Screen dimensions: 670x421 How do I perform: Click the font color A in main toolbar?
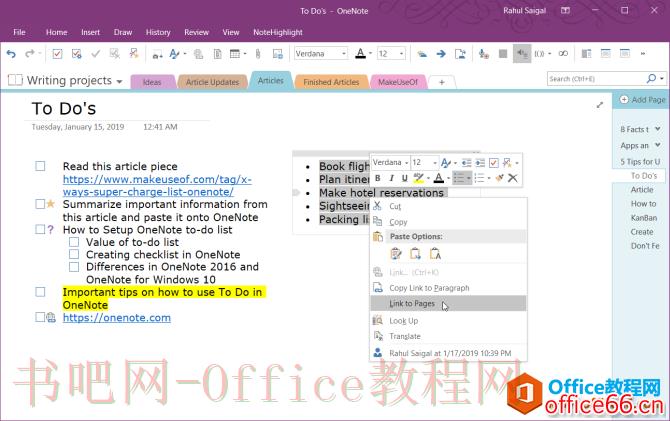click(x=361, y=54)
